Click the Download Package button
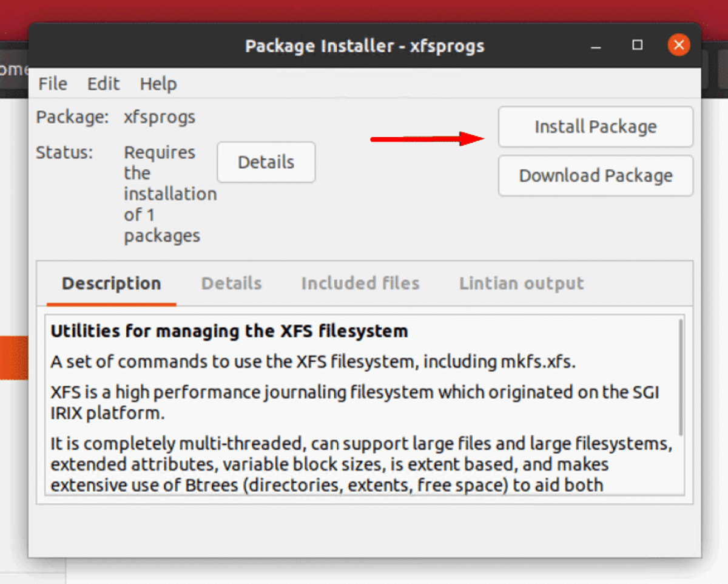Screen dimensions: 728x584 595,176
